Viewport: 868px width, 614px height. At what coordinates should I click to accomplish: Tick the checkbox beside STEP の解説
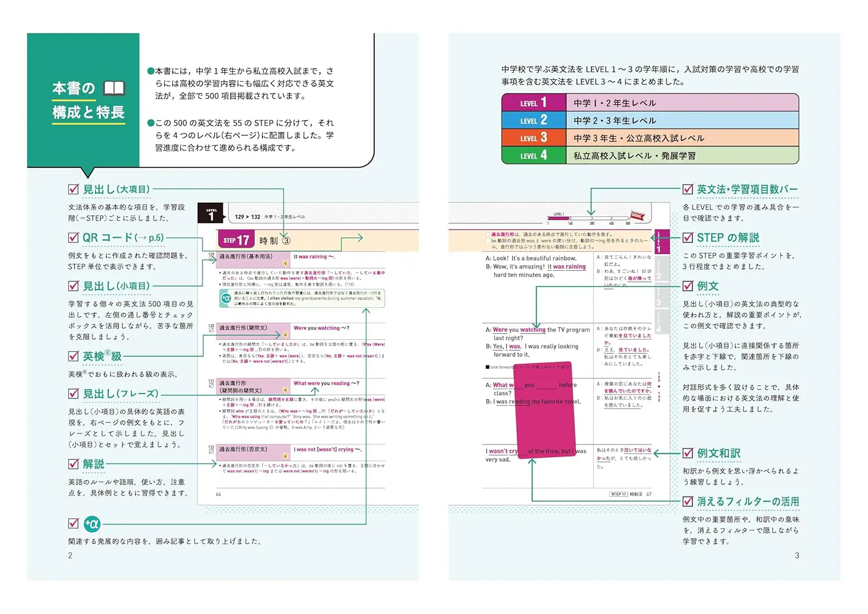point(687,237)
